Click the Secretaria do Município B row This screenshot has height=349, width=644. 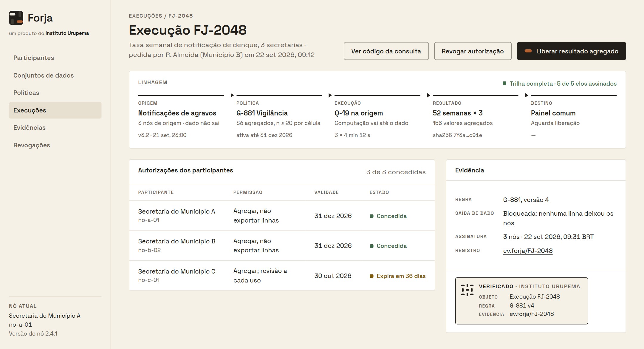click(x=282, y=246)
